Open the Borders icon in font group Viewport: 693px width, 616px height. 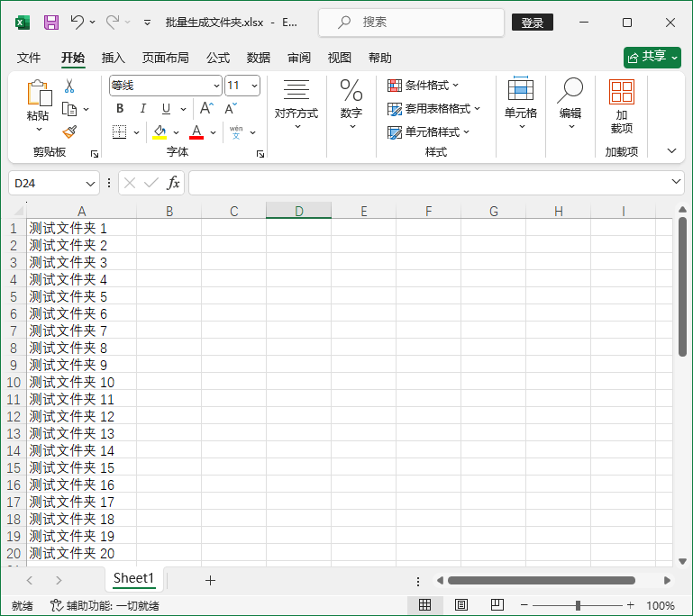point(119,131)
